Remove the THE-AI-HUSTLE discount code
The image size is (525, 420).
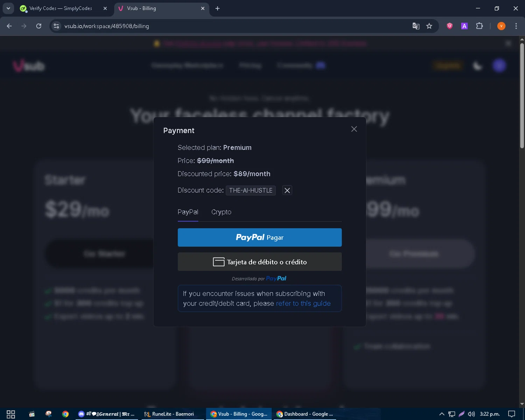pyautogui.click(x=287, y=190)
